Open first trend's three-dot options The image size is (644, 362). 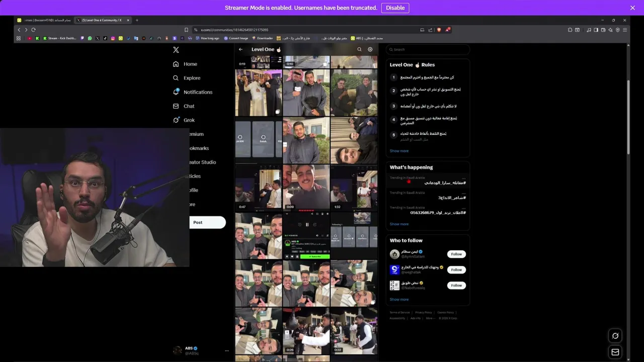point(463,178)
